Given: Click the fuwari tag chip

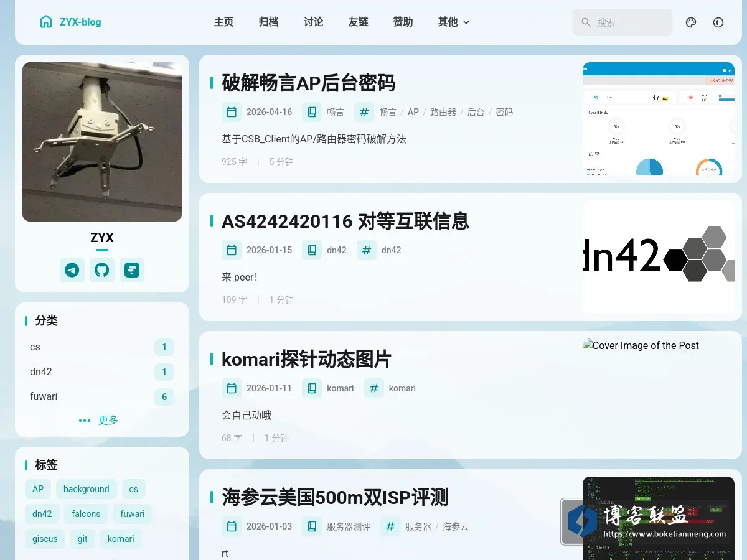Looking at the screenshot, I should (133, 514).
